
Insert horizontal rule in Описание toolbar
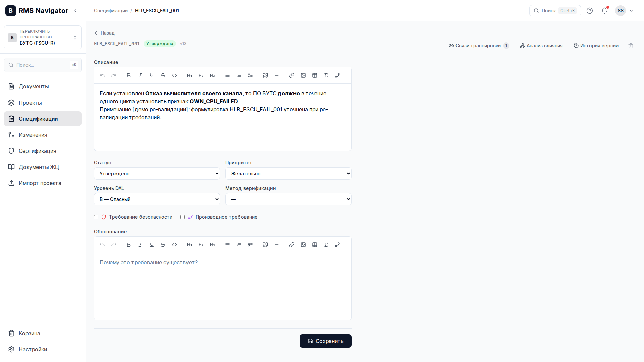point(277,75)
